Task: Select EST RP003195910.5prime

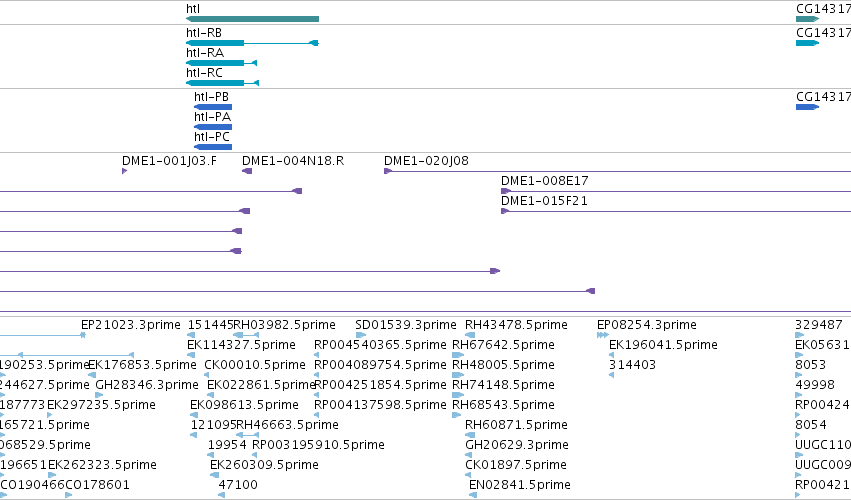Action: click(x=319, y=445)
